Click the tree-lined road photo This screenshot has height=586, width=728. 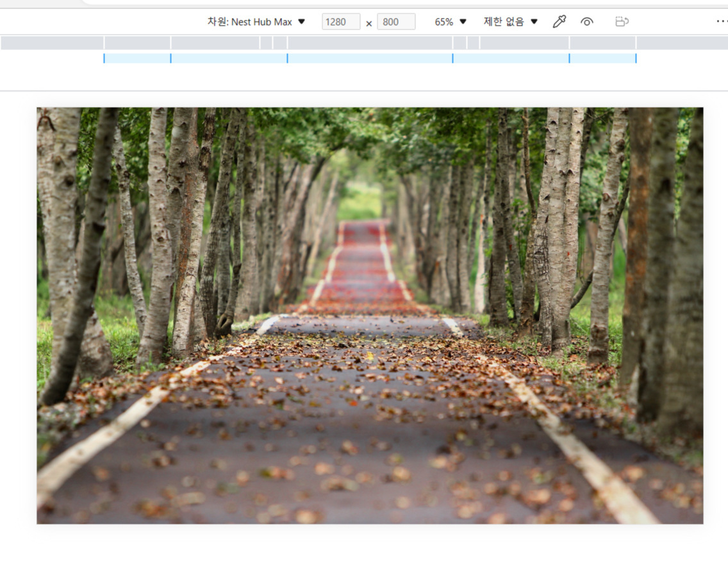point(370,315)
